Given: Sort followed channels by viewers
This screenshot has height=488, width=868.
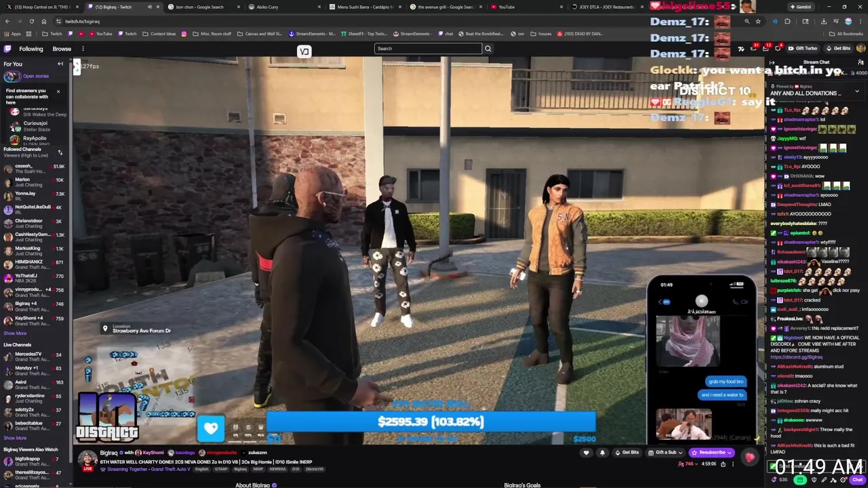Looking at the screenshot, I should click(x=60, y=152).
